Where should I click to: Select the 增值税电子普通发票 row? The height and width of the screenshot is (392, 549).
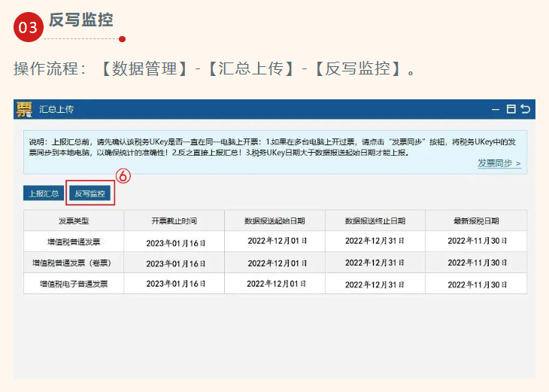[74, 284]
